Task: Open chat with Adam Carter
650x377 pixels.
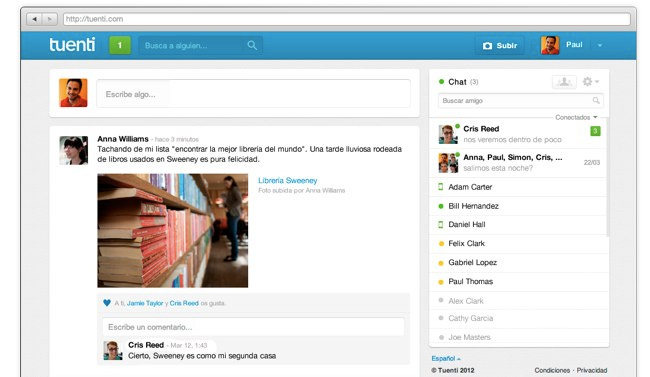Action: click(519, 187)
